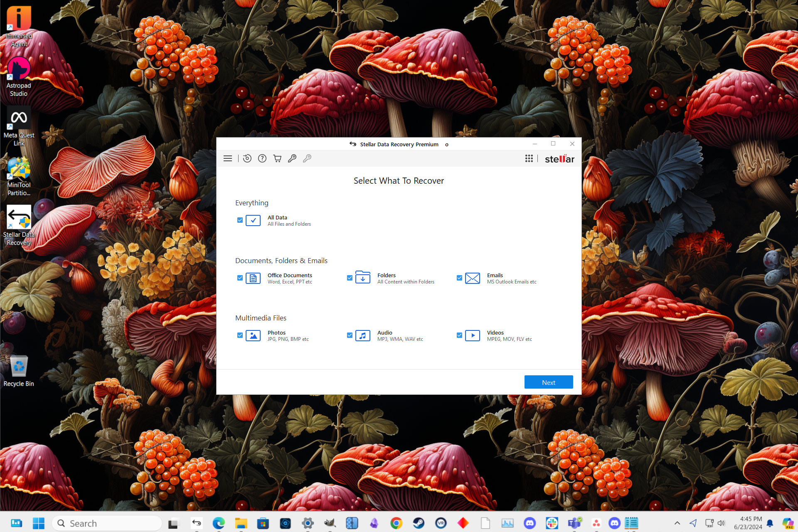The height and width of the screenshot is (532, 798).
Task: Click the 'JPG, PNG, BMP etc' text
Action: pos(288,339)
